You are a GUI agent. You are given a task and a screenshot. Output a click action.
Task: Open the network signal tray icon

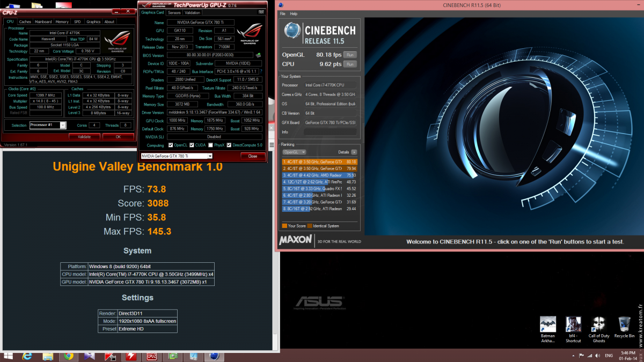(589, 356)
